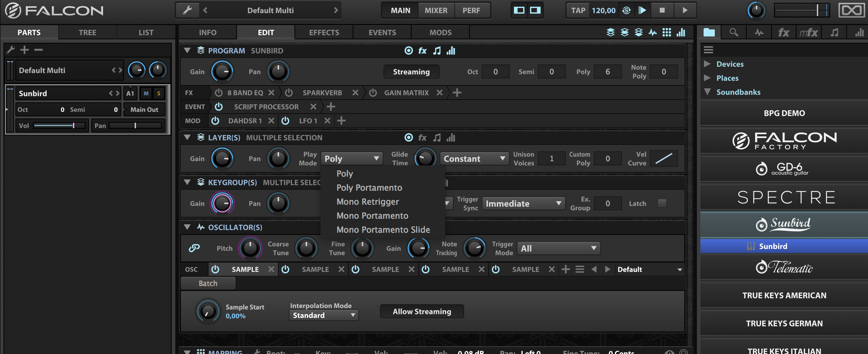
Task: Add a new FX module with plus
Action: (x=457, y=93)
